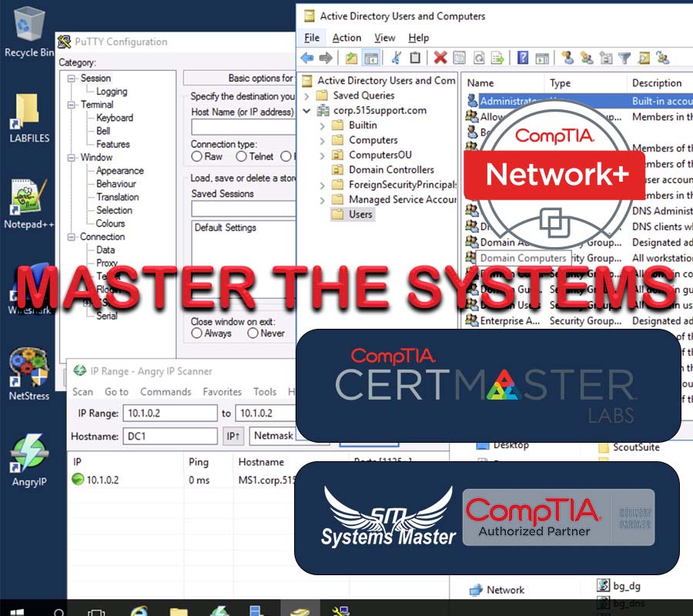Collapse the corp.515support.com tree node

coord(306,110)
